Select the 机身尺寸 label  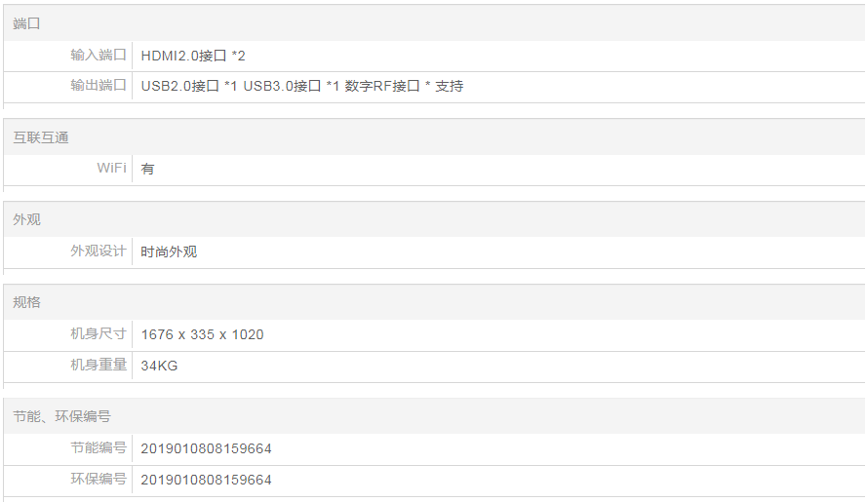coord(99,334)
